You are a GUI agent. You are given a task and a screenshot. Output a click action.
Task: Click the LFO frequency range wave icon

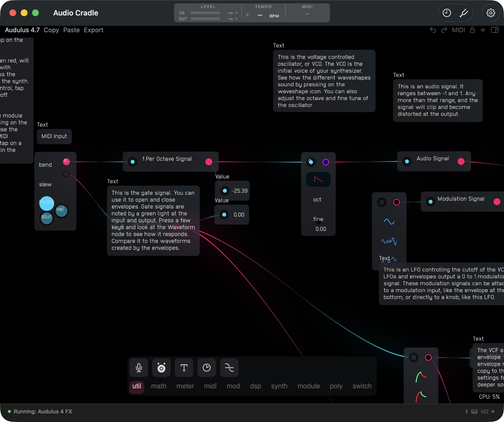[x=389, y=241]
